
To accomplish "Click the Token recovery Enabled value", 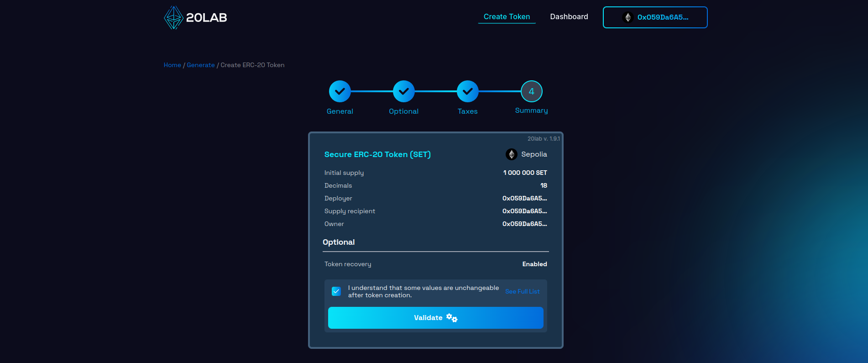I will (x=534, y=264).
